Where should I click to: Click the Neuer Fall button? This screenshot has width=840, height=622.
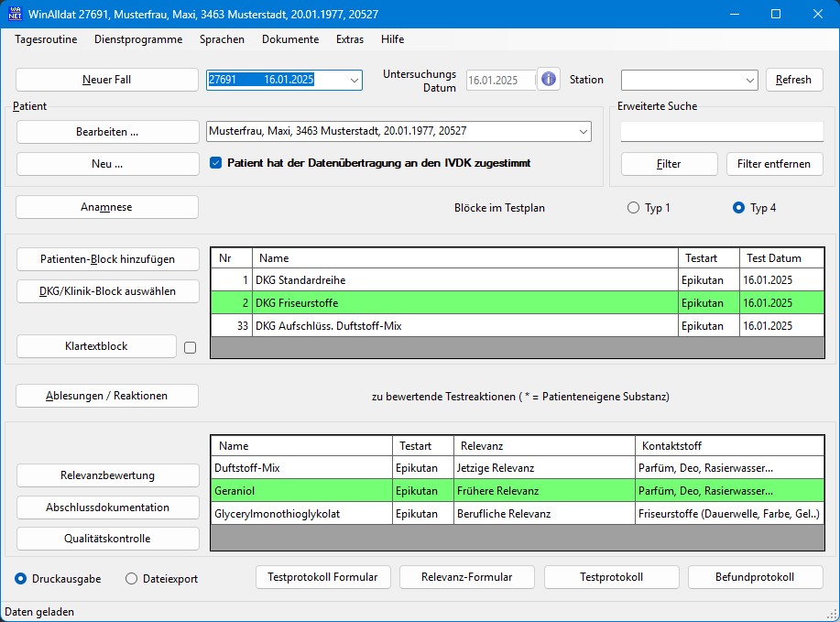coord(107,80)
